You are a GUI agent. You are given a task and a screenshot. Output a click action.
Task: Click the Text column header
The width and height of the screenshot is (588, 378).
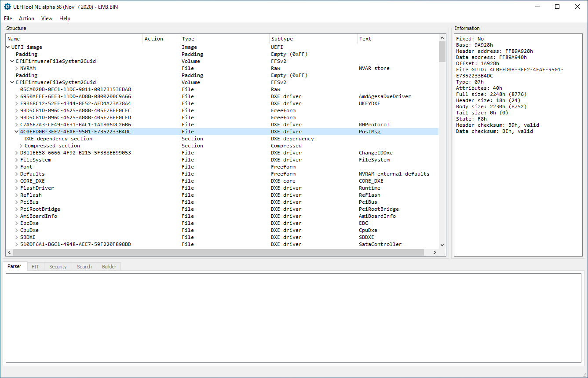click(x=398, y=39)
